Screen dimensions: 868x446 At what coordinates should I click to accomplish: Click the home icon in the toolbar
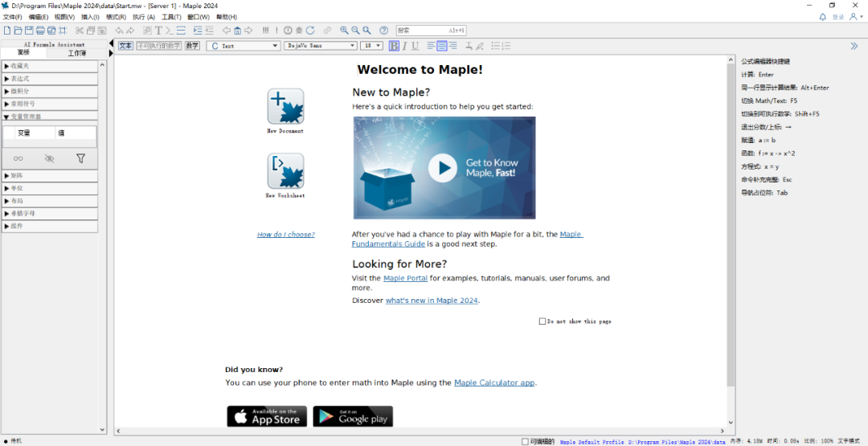[x=237, y=31]
